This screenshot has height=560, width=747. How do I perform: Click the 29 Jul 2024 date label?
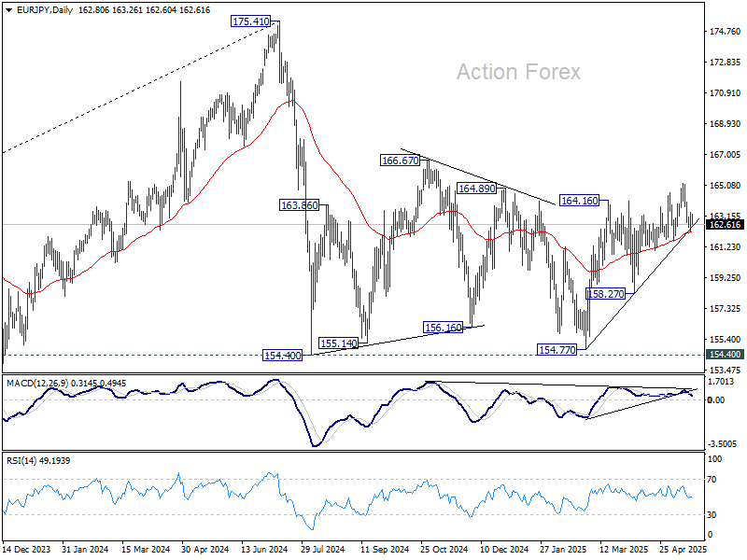[x=322, y=550]
